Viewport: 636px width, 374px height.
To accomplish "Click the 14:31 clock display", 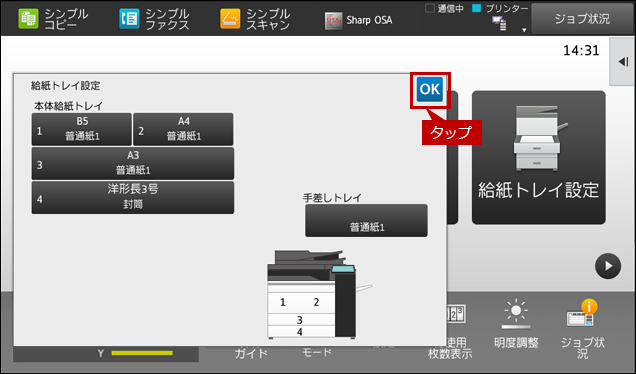I will [x=581, y=51].
